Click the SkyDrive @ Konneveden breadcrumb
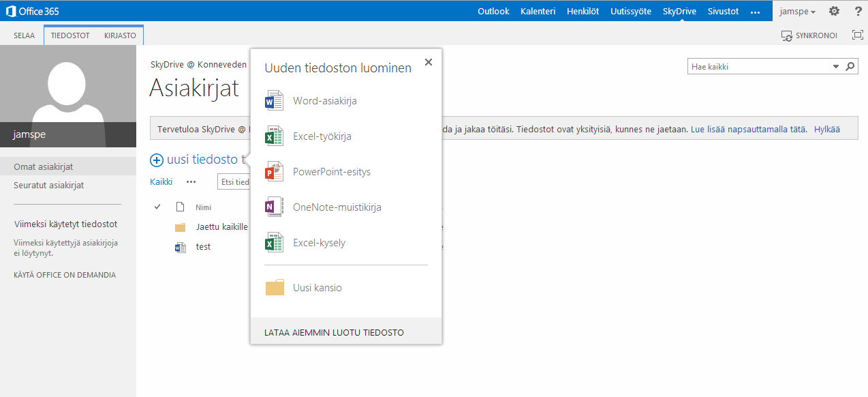Viewport: 868px width, 397px height. [x=199, y=64]
